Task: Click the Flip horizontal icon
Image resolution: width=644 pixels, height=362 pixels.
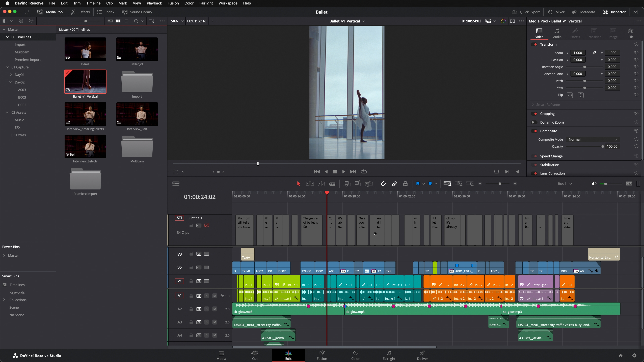Action: pyautogui.click(x=570, y=95)
